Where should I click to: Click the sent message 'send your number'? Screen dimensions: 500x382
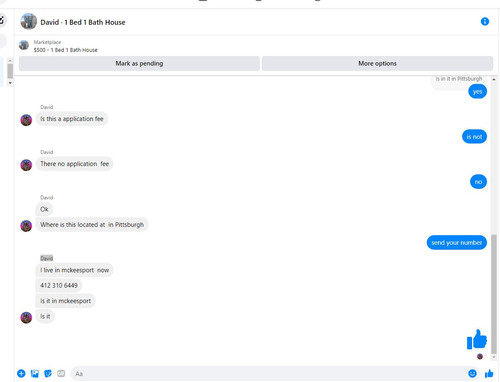(x=457, y=243)
